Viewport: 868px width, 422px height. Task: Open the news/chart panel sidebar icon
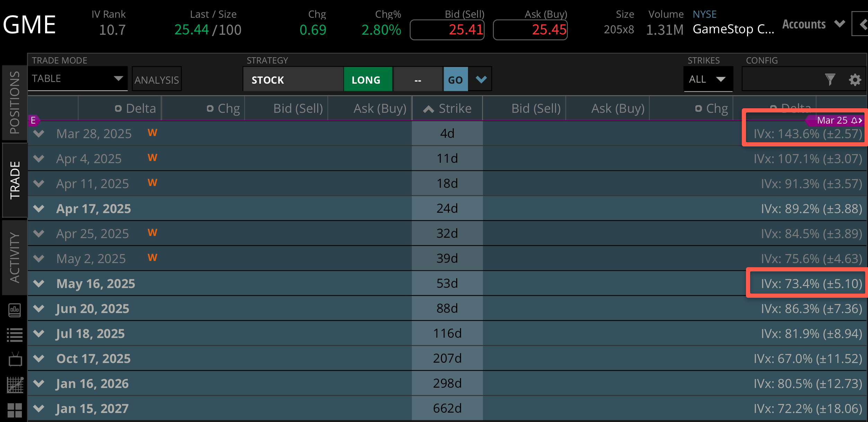(15, 310)
